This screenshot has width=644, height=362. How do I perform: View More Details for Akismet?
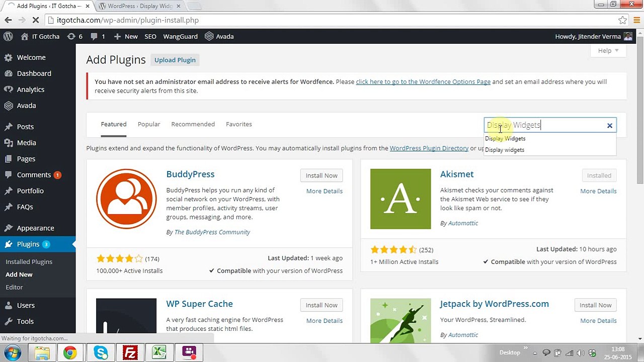(x=598, y=191)
